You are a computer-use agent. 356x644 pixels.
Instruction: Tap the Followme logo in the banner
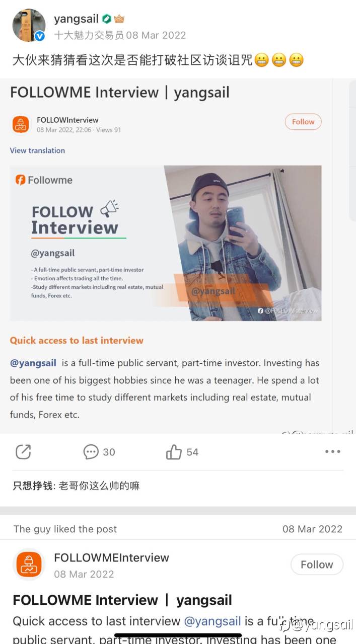click(44, 180)
